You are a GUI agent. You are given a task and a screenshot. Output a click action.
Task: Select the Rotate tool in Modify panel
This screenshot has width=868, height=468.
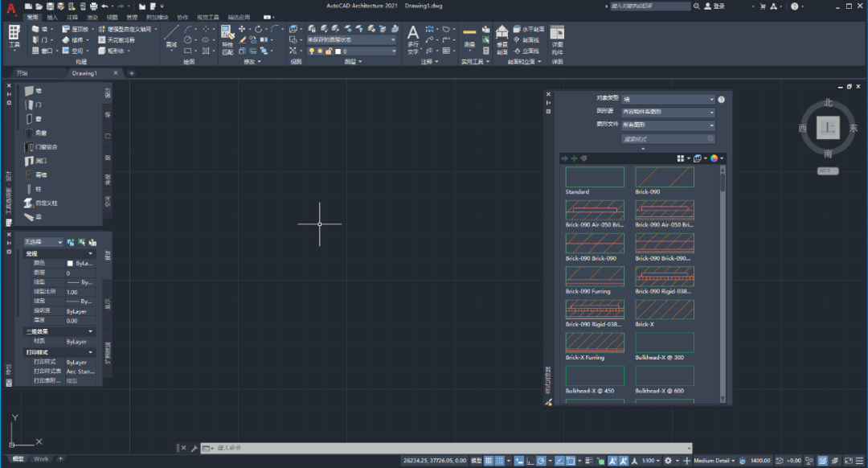[258, 29]
